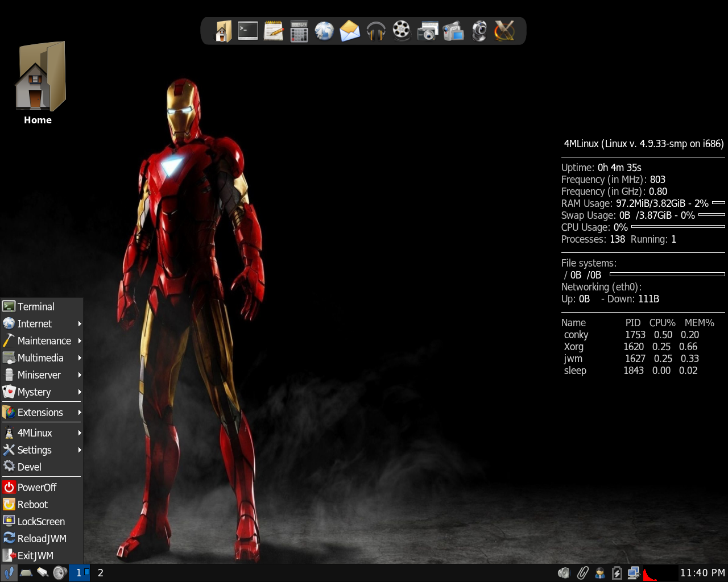Open the user avatar tray icon
The image size is (728, 582).
599,573
